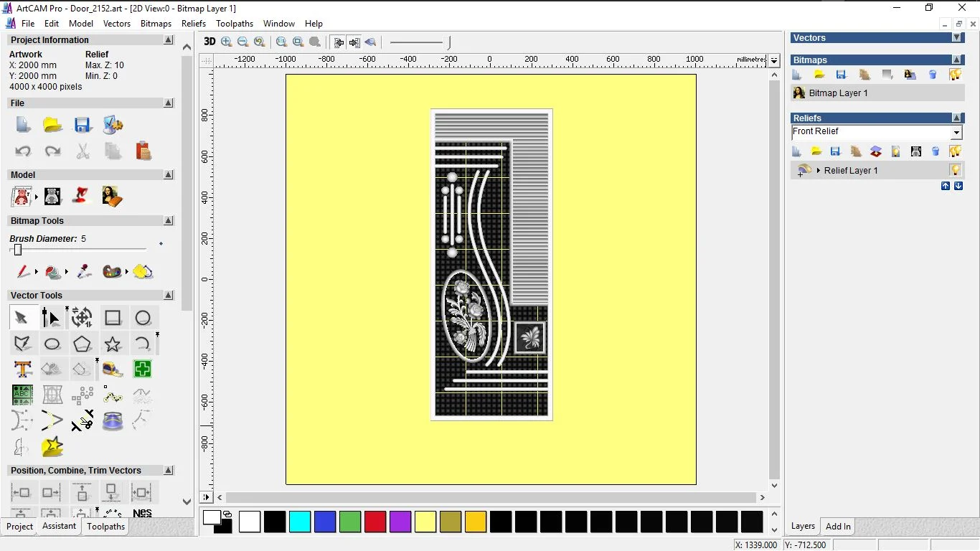Open the Front Relief dropdown
The height and width of the screenshot is (551, 980).
(956, 133)
